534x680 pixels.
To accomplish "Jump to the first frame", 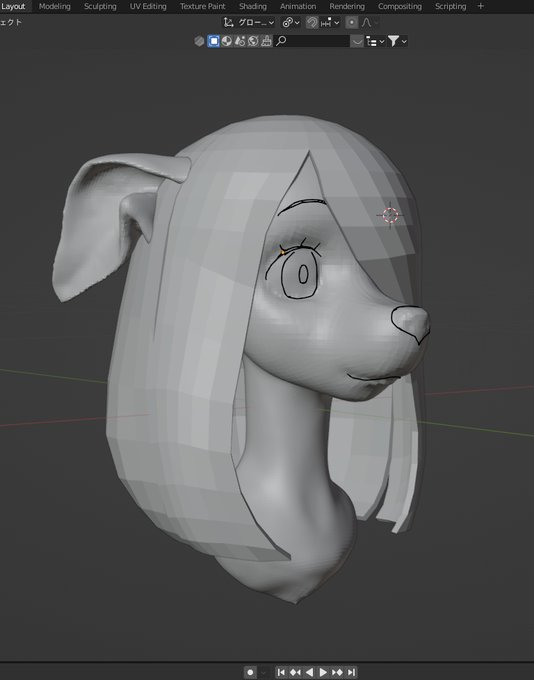I will (x=281, y=673).
